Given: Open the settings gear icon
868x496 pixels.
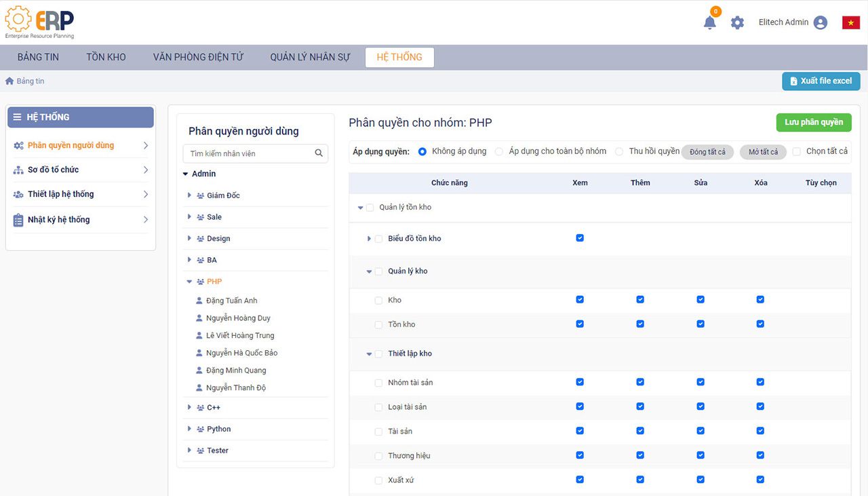Looking at the screenshot, I should (737, 22).
